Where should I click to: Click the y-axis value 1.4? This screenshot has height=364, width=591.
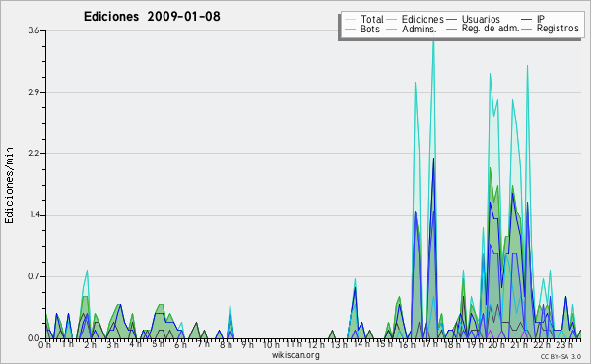[33, 215]
